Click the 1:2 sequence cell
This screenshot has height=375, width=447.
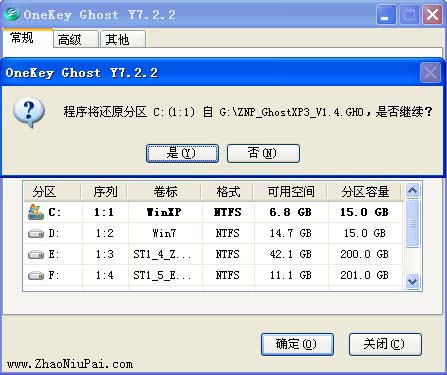104,233
